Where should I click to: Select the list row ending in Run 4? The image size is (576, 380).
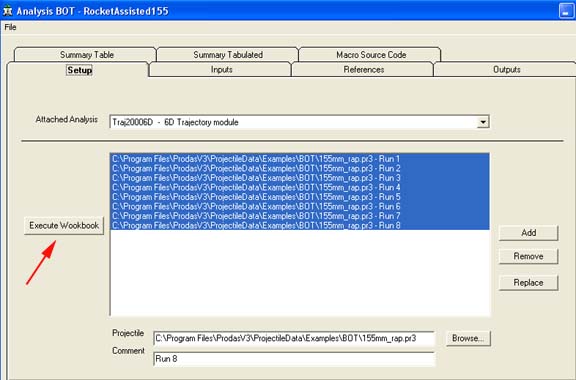pyautogui.click(x=300, y=187)
